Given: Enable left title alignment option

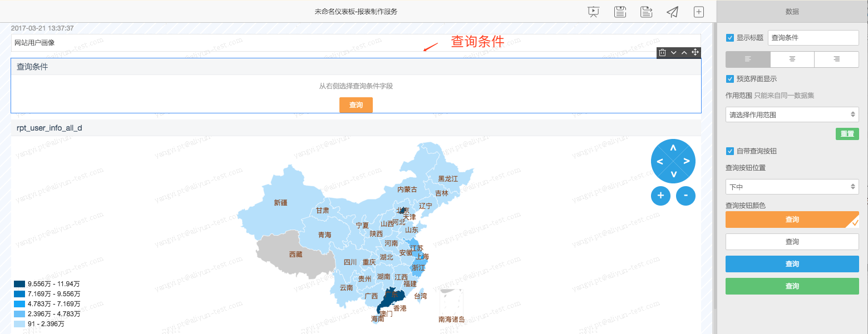Looking at the screenshot, I should pyautogui.click(x=747, y=59).
